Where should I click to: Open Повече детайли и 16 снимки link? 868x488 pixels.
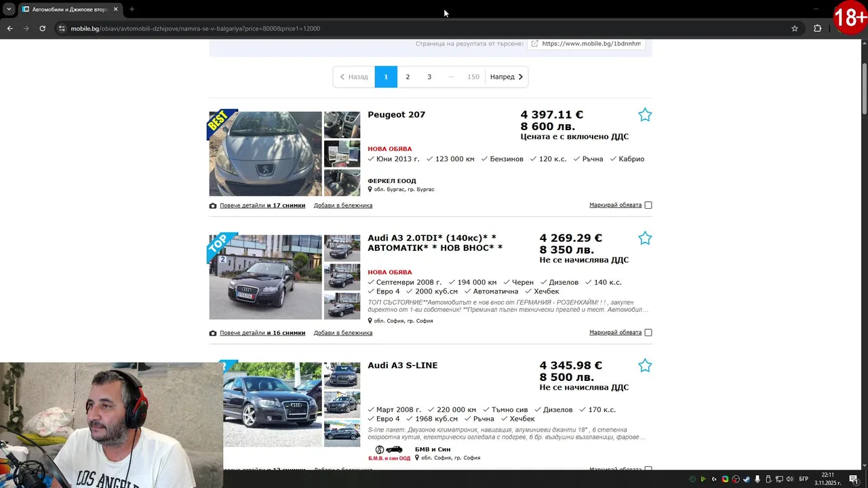(x=262, y=333)
